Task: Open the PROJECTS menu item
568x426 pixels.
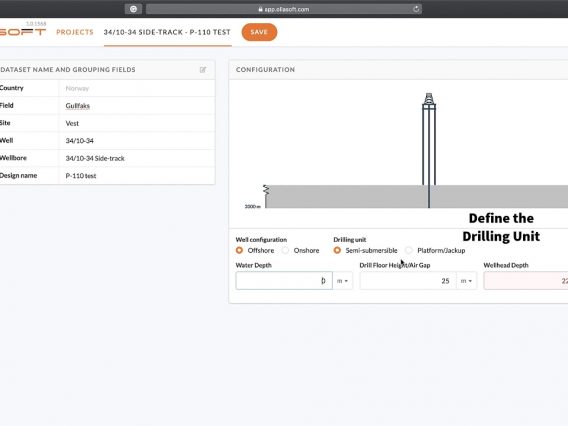Action: click(75, 32)
